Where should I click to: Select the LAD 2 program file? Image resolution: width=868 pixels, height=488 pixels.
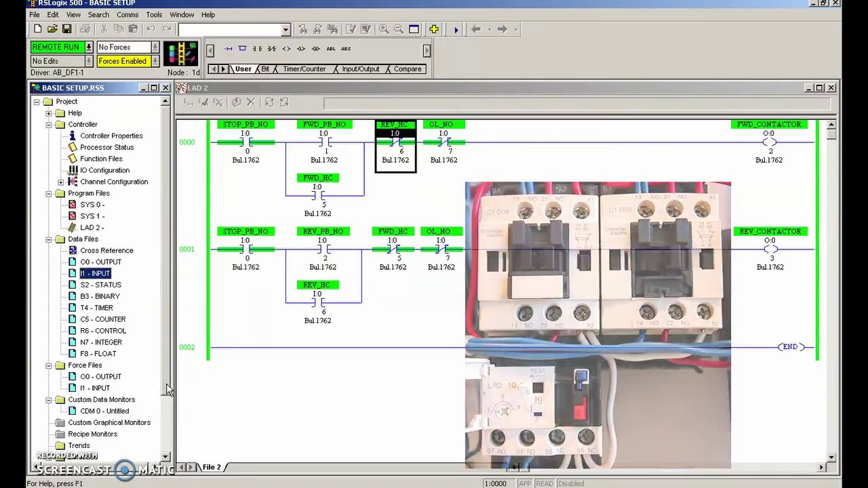pyautogui.click(x=92, y=228)
